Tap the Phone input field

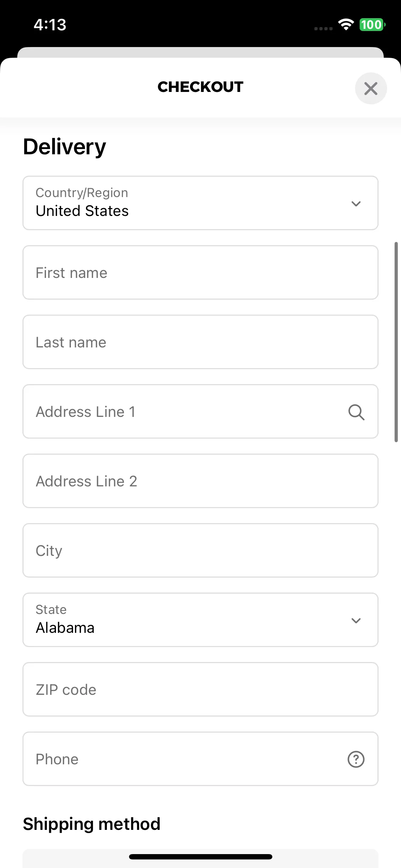pyautogui.click(x=200, y=759)
